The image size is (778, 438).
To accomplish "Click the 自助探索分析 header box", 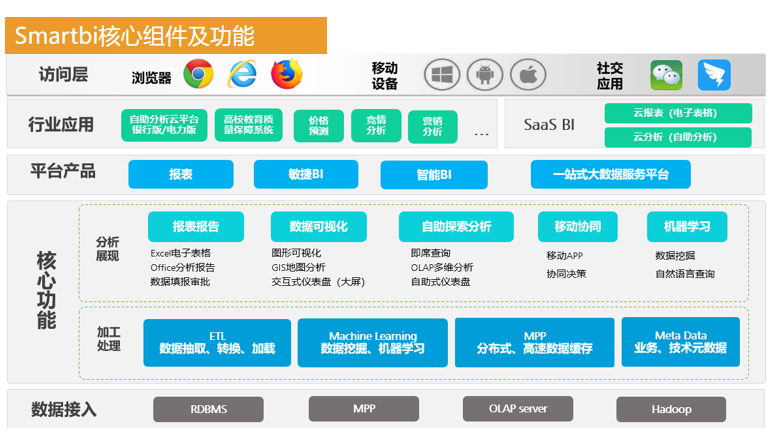I will pyautogui.click(x=456, y=227).
